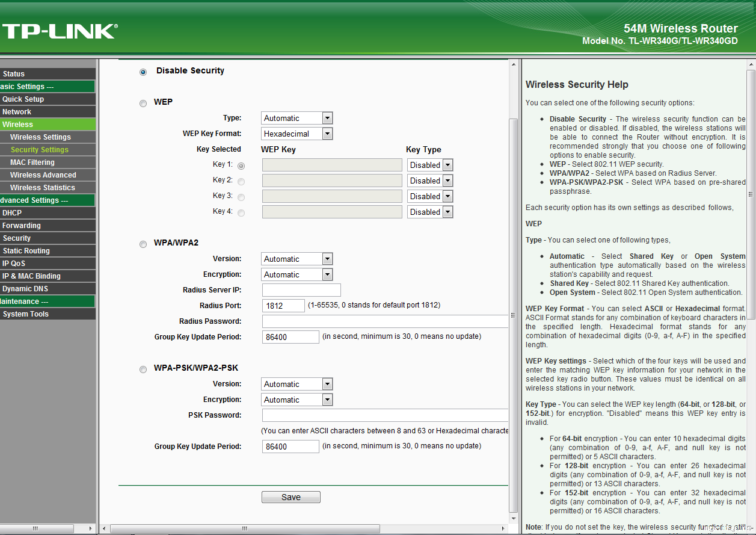Open the WEP Type dropdown
756x535 pixels.
point(297,118)
